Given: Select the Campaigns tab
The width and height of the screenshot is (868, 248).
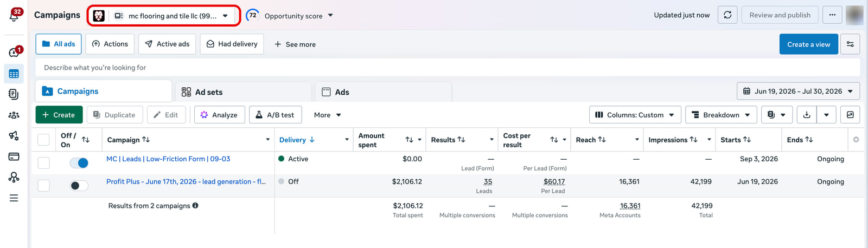Looking at the screenshot, I should pyautogui.click(x=104, y=92).
